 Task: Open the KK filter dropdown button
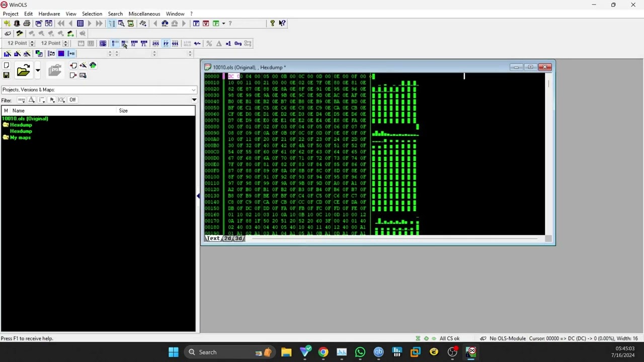click(61, 100)
